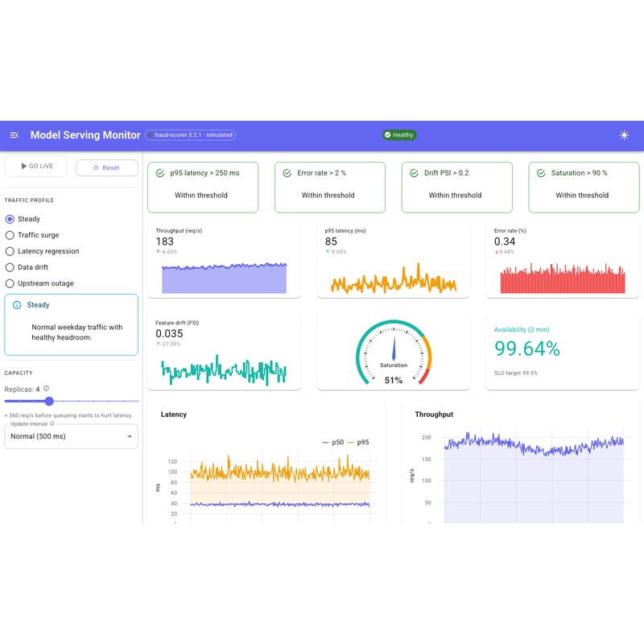Click the 360 req/s queueing hint text
The image size is (644, 644).
click(x=68, y=415)
